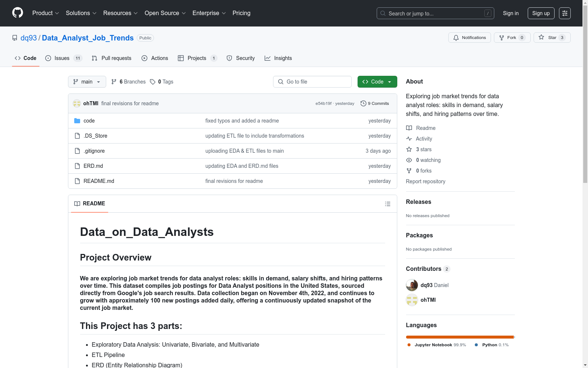588x368 pixels.
Task: Click the Readme book icon in About
Action: pos(409,128)
